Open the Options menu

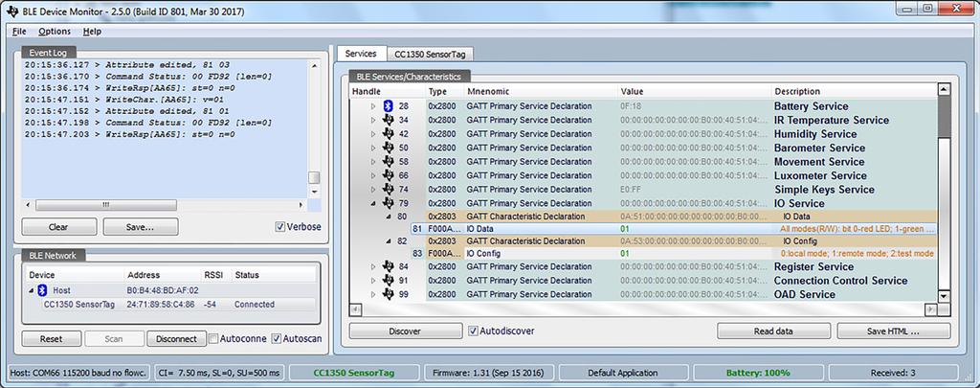[x=55, y=32]
